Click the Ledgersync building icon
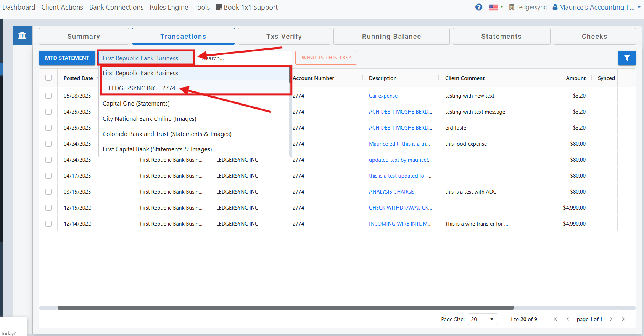644x336 pixels. [x=512, y=7]
